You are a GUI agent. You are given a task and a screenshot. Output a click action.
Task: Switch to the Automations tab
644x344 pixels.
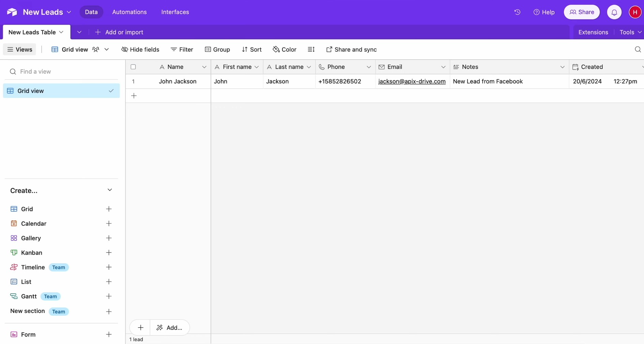click(x=129, y=12)
